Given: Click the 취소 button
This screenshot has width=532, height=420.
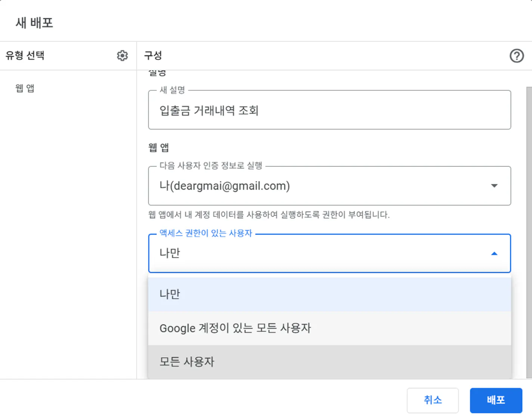Looking at the screenshot, I should click(433, 400).
